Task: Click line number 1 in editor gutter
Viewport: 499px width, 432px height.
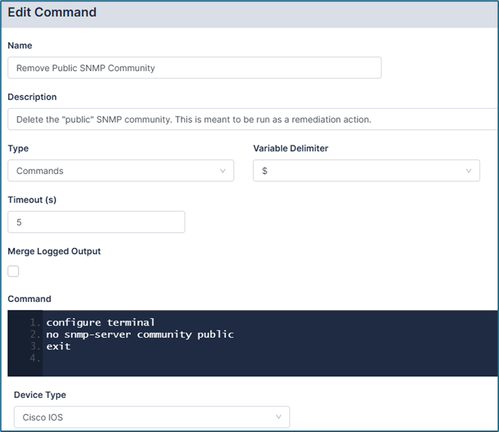Action: click(35, 322)
